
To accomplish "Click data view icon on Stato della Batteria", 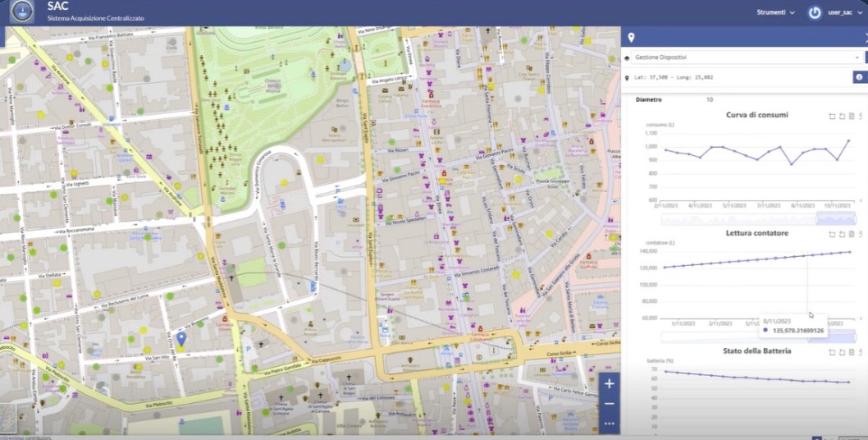I will pos(851,352).
